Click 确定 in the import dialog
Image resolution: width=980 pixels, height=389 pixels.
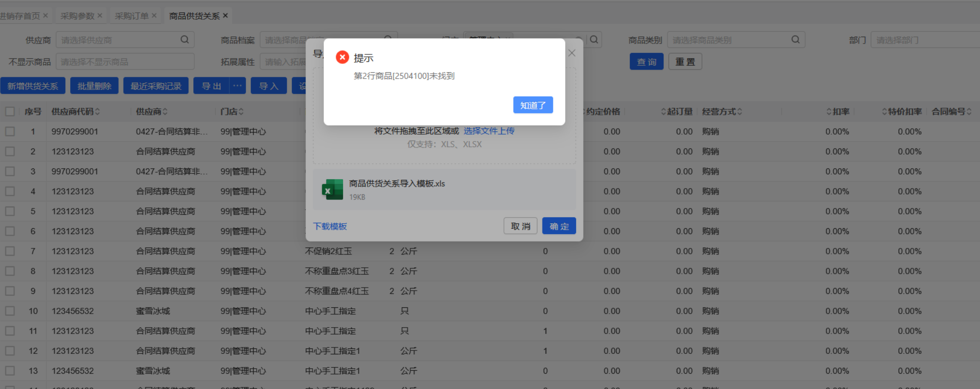coord(559,226)
